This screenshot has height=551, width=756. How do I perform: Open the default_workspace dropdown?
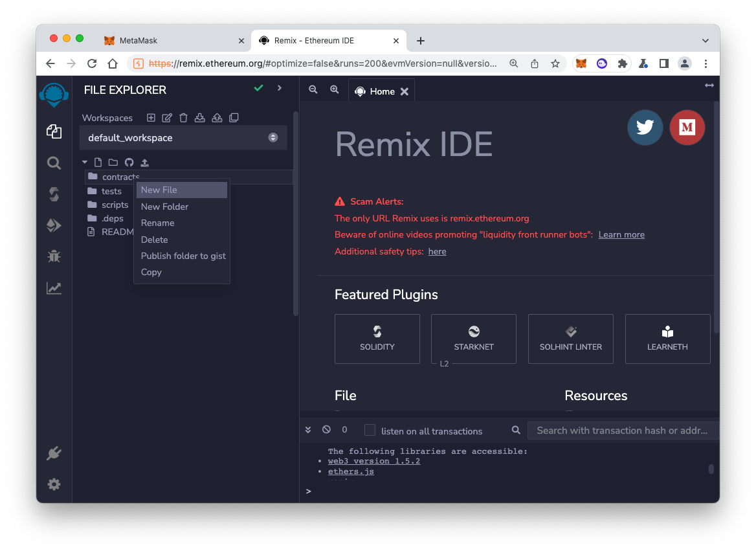pos(183,138)
